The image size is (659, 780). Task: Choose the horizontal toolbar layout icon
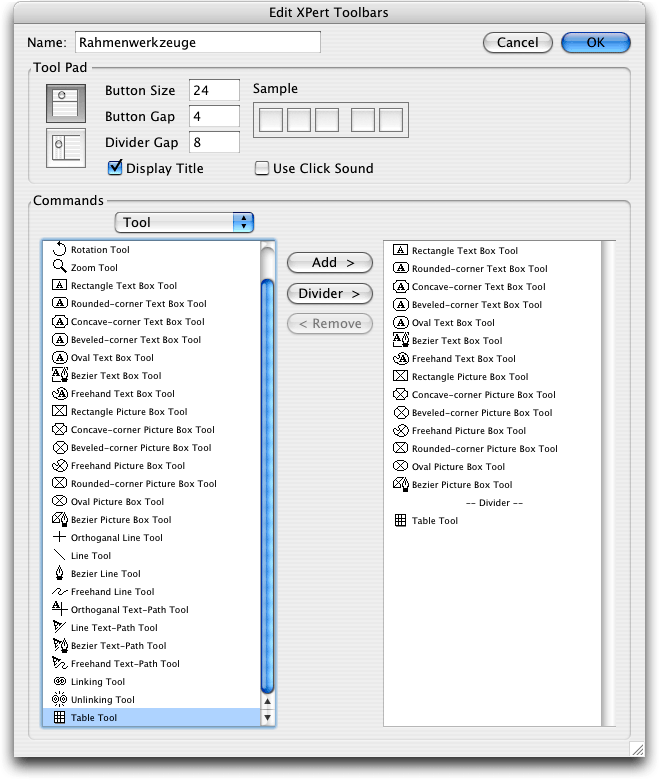point(66,103)
